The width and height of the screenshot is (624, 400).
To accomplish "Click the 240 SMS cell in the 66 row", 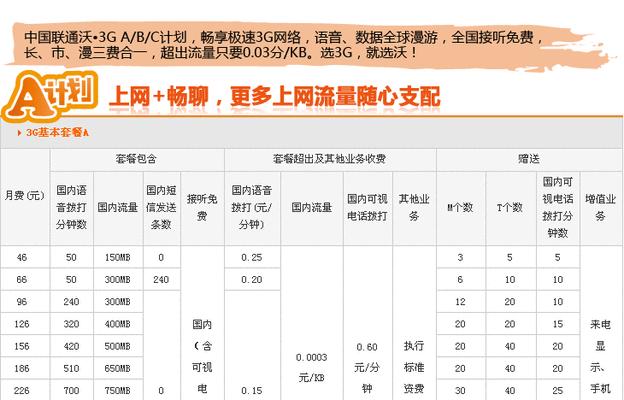I will pyautogui.click(x=161, y=280).
